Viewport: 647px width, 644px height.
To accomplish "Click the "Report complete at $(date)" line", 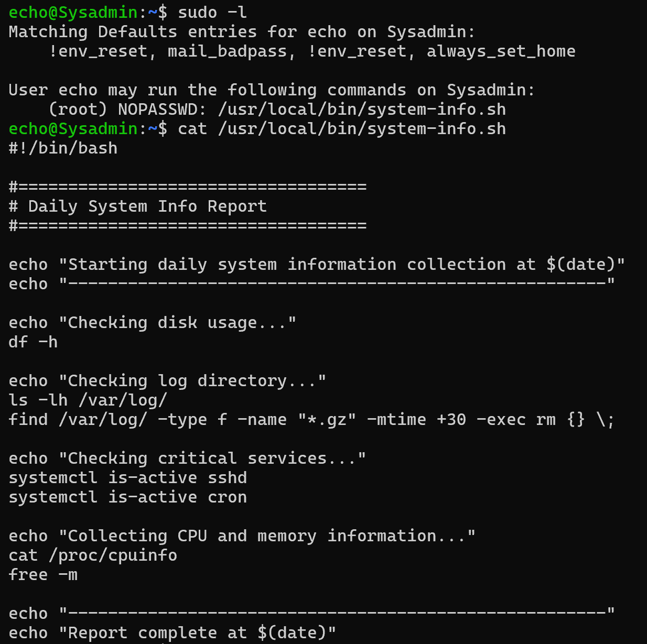I will 172,633.
